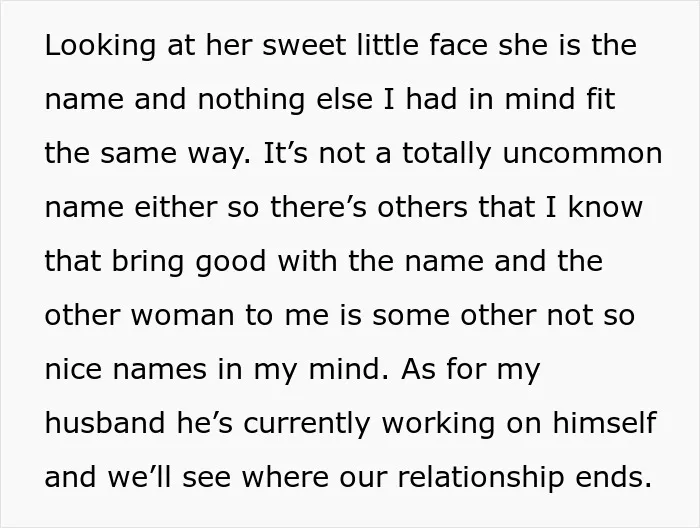
Task: Click the word "currently"
Action: [x=307, y=424]
